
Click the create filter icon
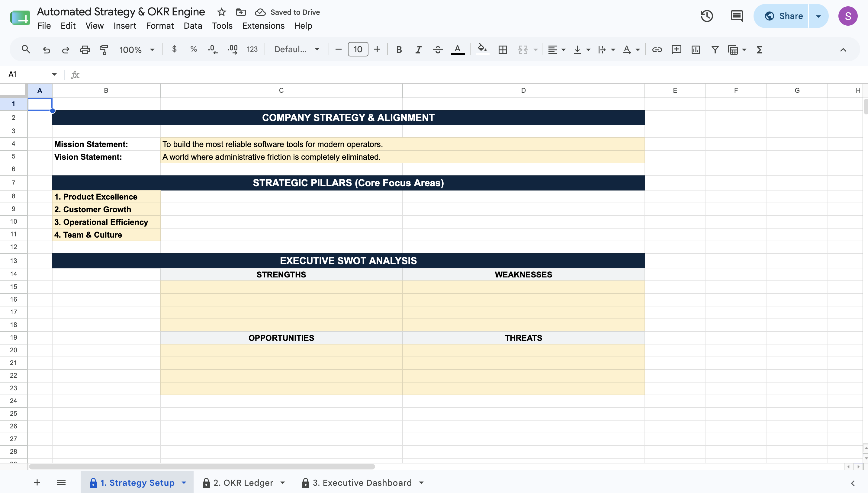(715, 50)
